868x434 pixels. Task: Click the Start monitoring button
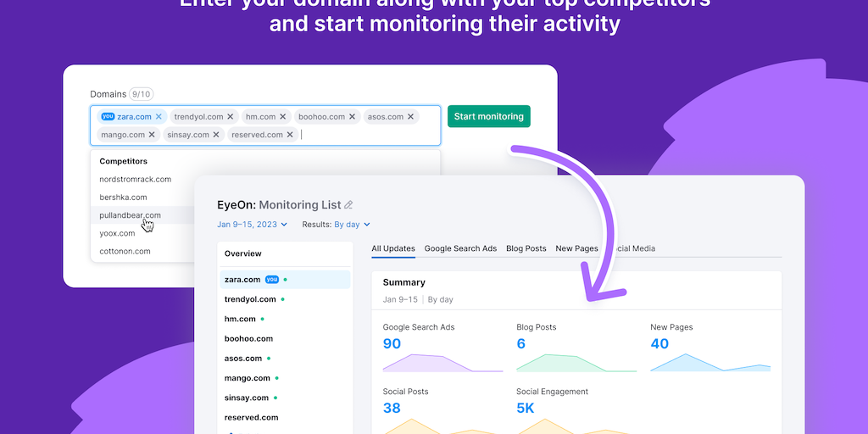click(x=489, y=116)
